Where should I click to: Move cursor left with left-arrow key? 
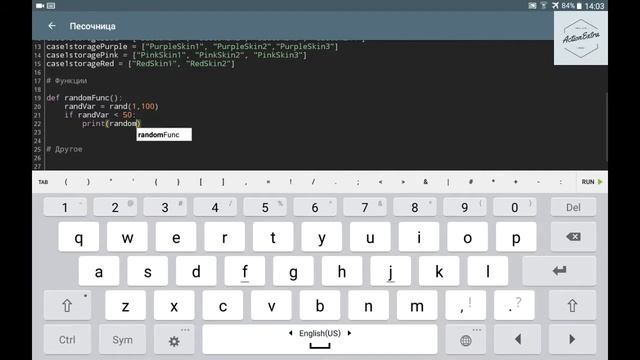click(x=518, y=340)
